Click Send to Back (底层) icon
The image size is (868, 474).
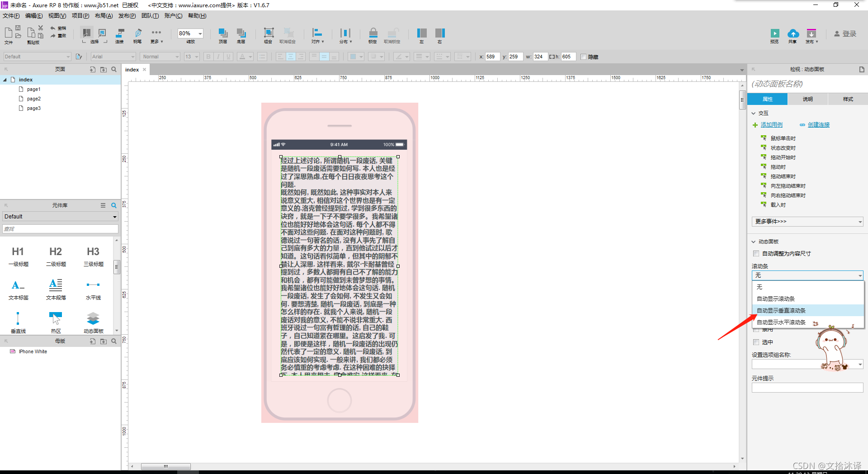(x=241, y=33)
